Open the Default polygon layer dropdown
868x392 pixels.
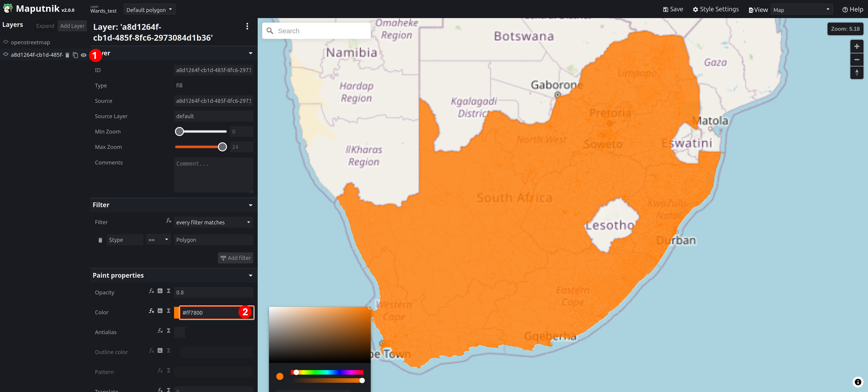(x=149, y=9)
